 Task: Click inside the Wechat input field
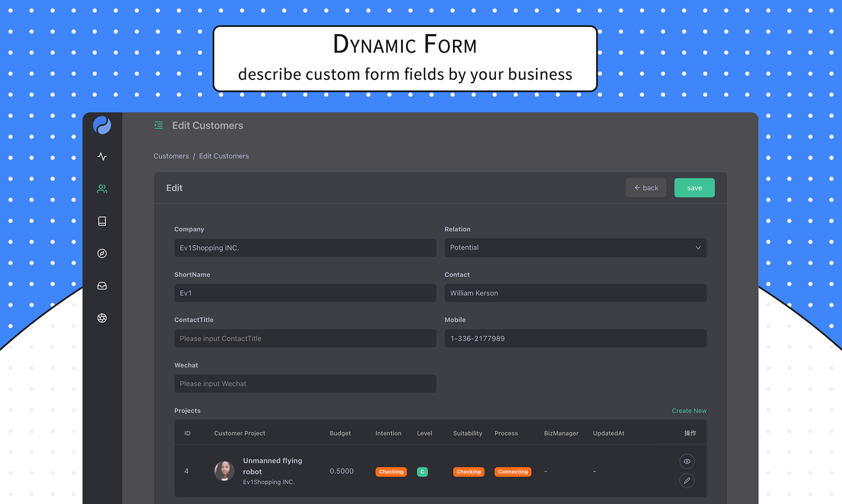(305, 383)
